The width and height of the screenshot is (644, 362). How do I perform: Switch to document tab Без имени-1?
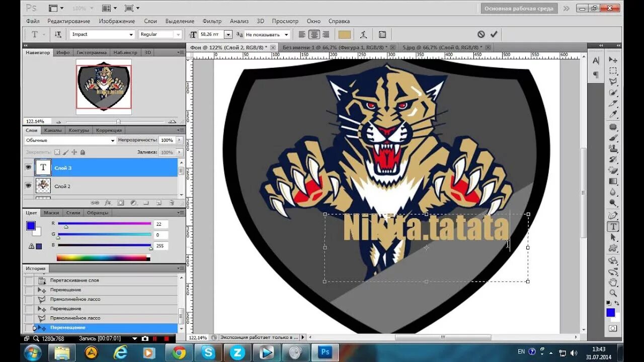click(x=335, y=47)
